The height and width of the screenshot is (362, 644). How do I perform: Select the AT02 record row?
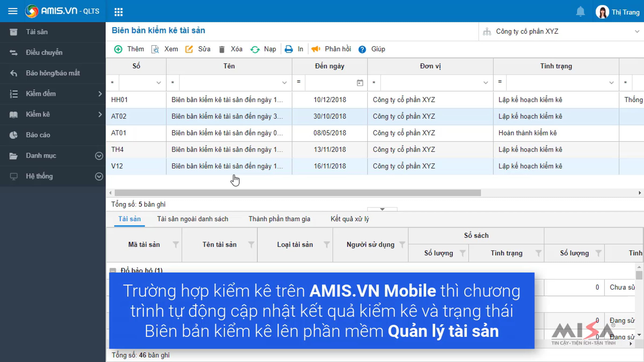pyautogui.click(x=375, y=116)
